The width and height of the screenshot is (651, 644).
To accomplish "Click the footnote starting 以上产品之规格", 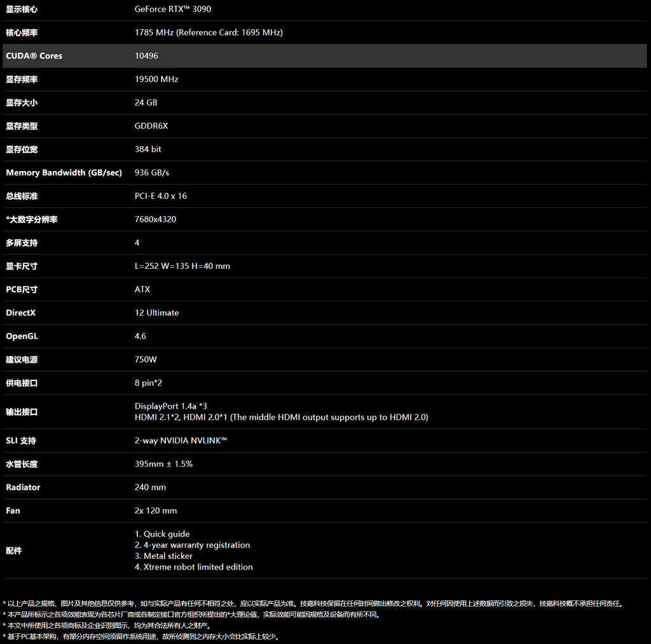I will [x=314, y=604].
